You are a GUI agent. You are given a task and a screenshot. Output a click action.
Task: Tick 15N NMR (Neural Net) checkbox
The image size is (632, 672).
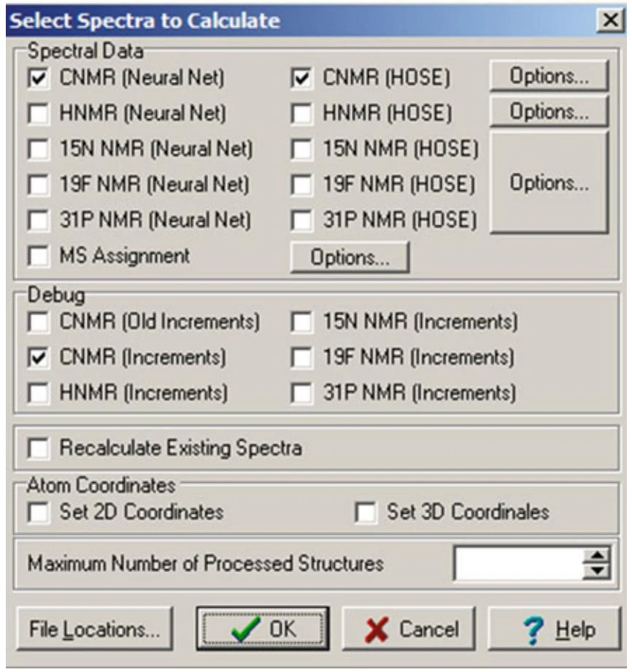pos(39,149)
